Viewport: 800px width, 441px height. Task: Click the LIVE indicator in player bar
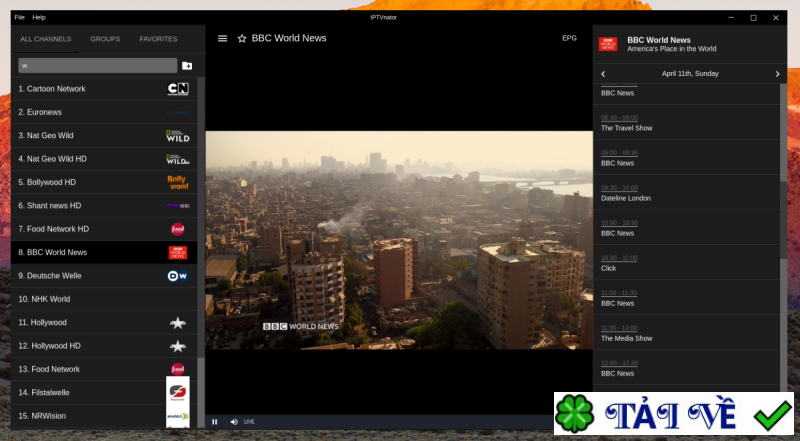pos(249,422)
